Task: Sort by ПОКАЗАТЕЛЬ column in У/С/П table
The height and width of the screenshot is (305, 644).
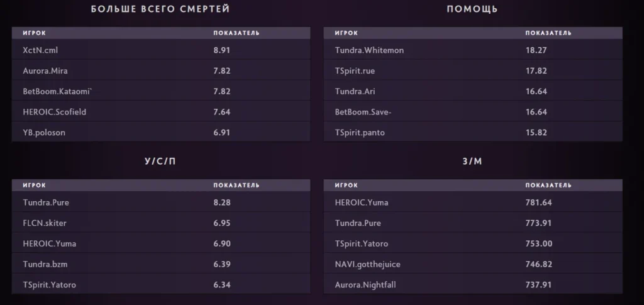Action: click(x=236, y=186)
